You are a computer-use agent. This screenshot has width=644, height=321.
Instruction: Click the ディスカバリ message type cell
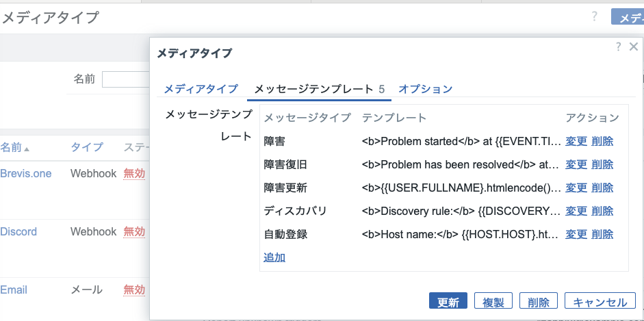pyautogui.click(x=295, y=211)
